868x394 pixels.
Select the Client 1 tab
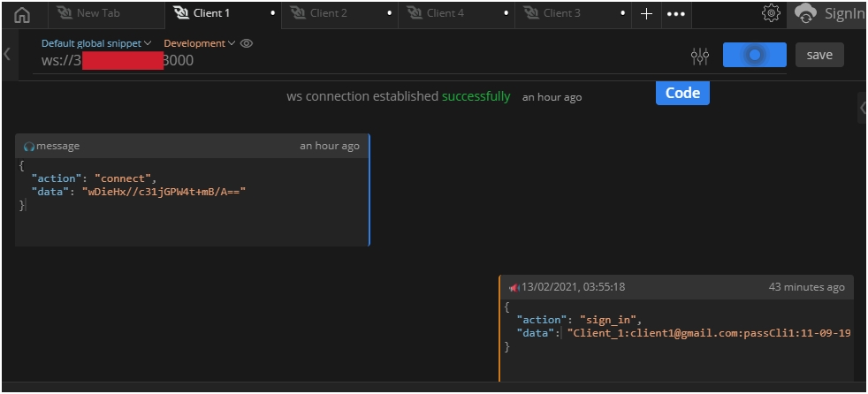(x=223, y=14)
